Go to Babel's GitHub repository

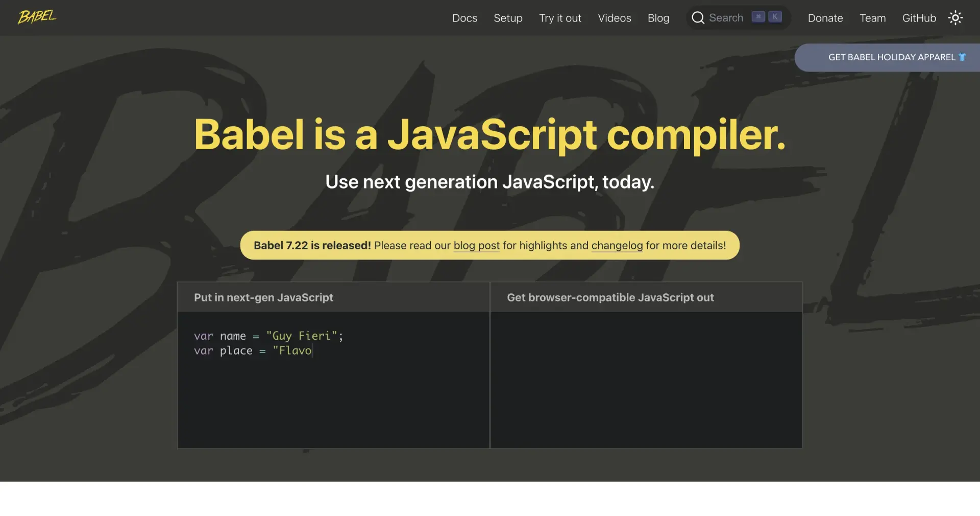coord(919,18)
